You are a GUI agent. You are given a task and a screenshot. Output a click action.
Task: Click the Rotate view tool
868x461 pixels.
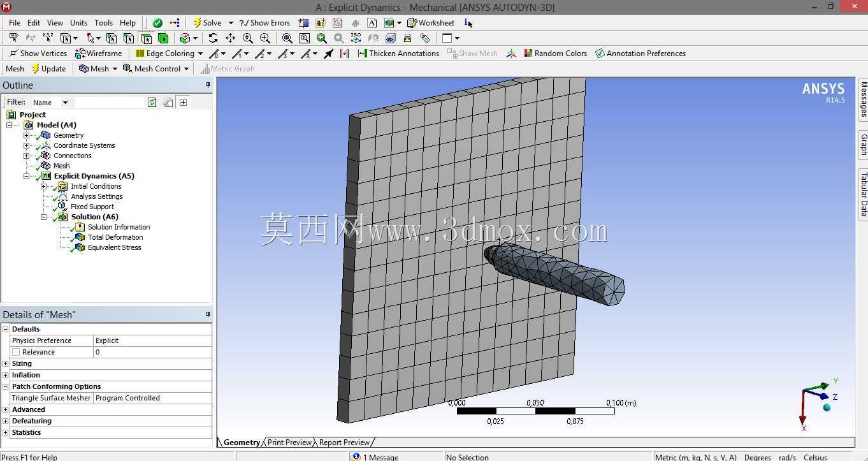pos(213,38)
